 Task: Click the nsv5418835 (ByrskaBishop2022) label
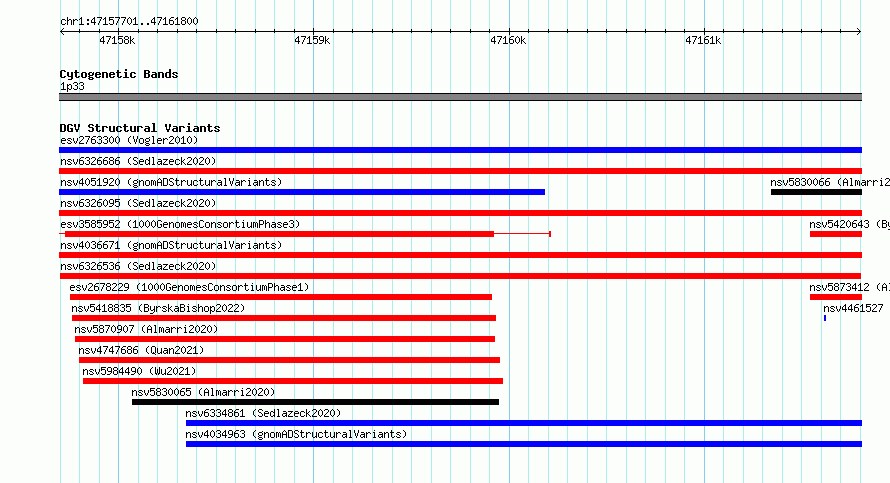(x=158, y=308)
